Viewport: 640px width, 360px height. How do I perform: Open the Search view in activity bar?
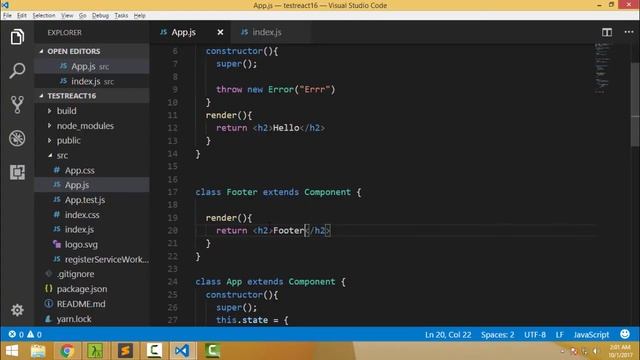click(17, 71)
